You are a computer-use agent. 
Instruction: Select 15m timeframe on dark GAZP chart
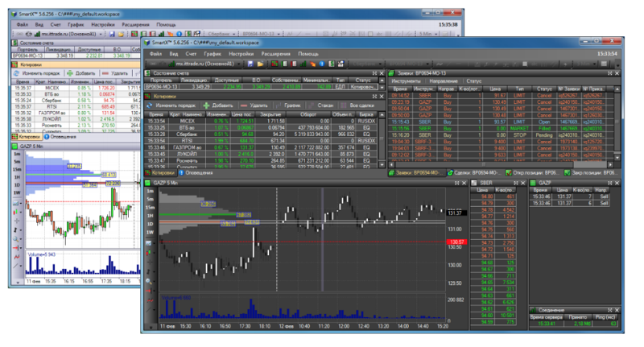150,208
